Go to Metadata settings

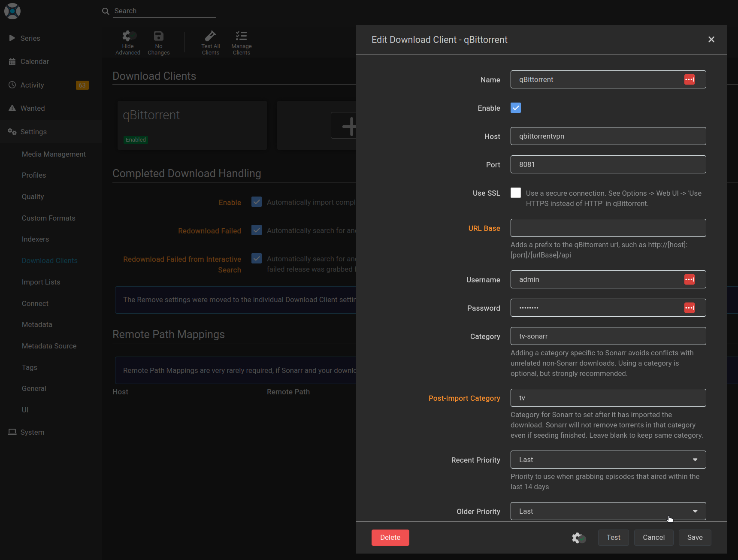click(x=37, y=324)
